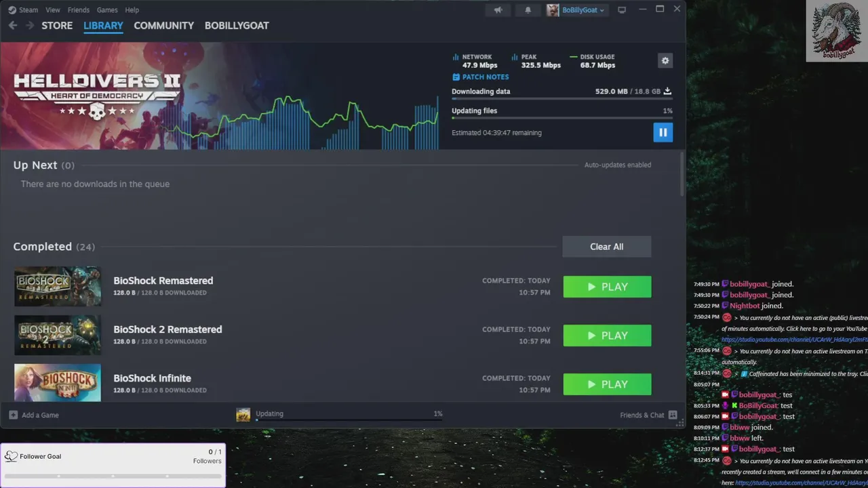Click the Updating files progress bar
The width and height of the screenshot is (868, 488).
pyautogui.click(x=562, y=119)
